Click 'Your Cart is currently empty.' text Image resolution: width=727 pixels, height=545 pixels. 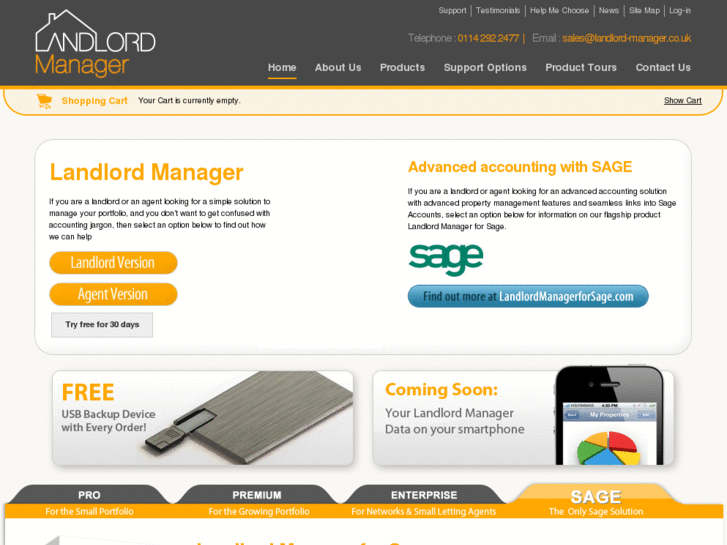click(189, 101)
